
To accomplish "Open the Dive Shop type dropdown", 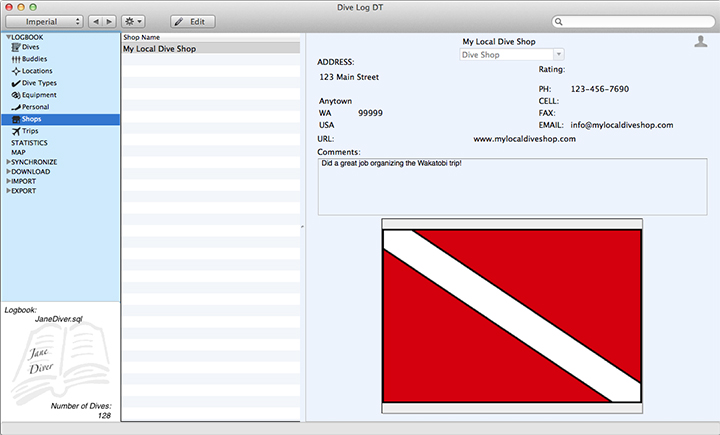I will tap(511, 55).
